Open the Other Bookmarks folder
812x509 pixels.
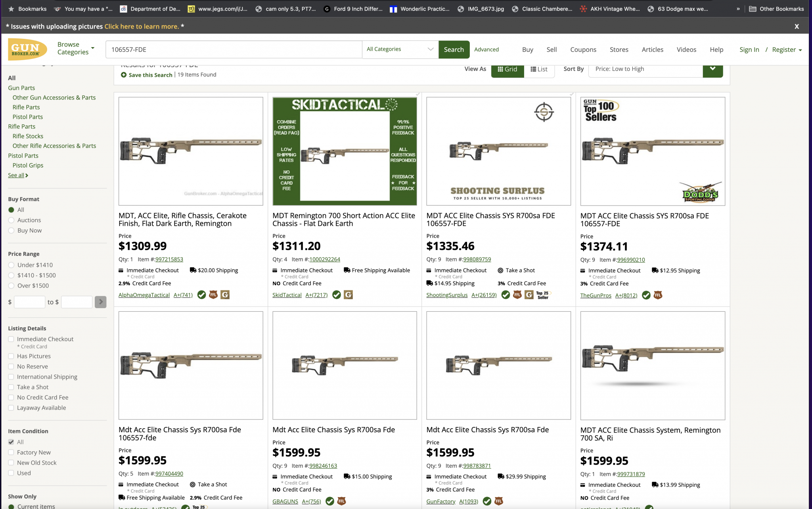(776, 9)
